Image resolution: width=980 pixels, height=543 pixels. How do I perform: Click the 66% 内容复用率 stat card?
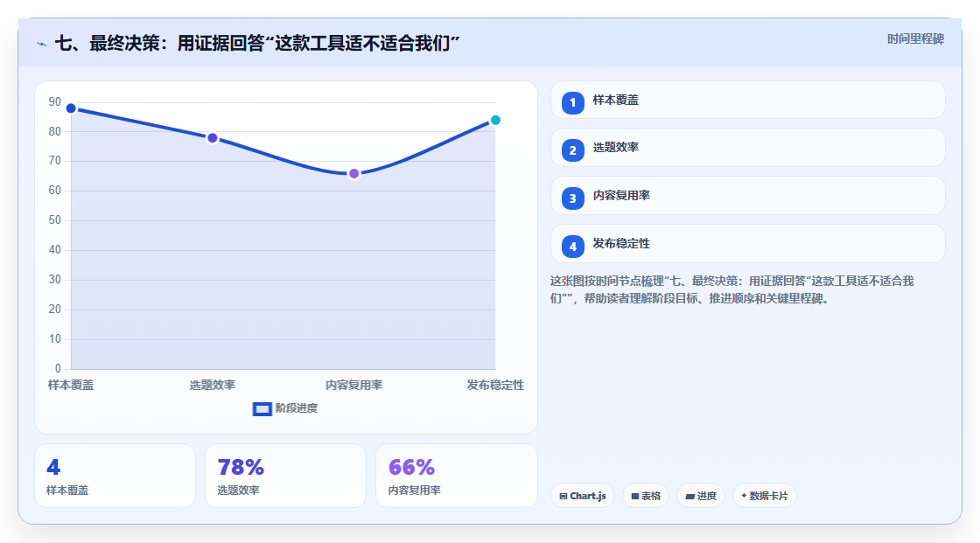point(456,477)
